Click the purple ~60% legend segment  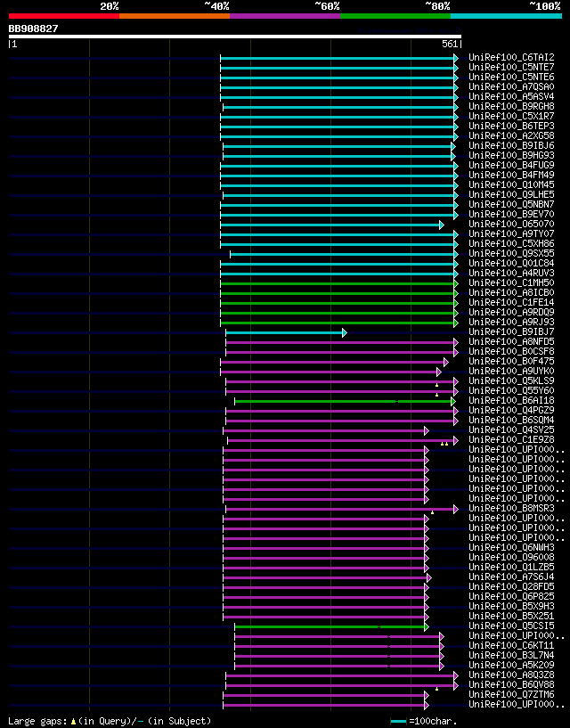285,16
